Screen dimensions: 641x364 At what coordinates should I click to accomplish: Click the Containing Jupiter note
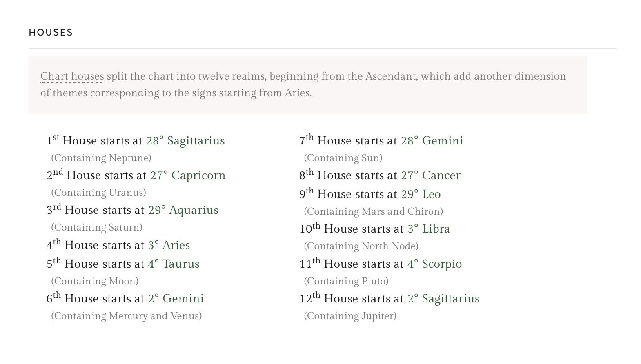coord(350,316)
